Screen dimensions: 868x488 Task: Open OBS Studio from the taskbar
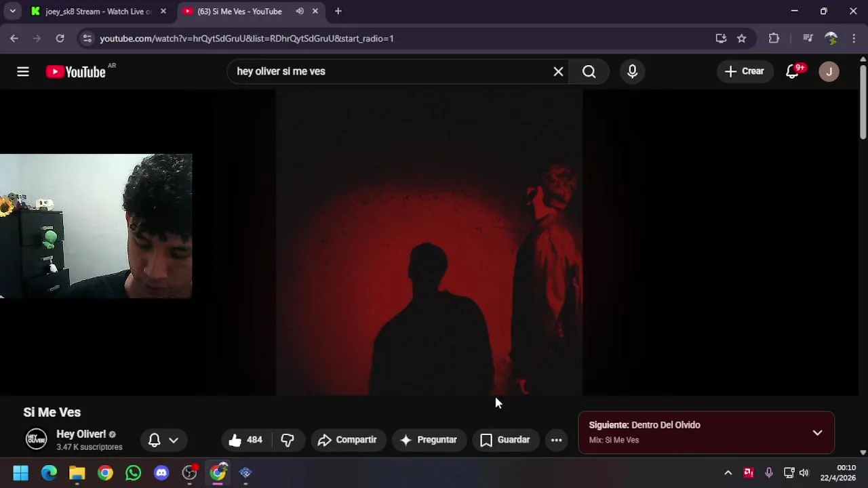[189, 473]
